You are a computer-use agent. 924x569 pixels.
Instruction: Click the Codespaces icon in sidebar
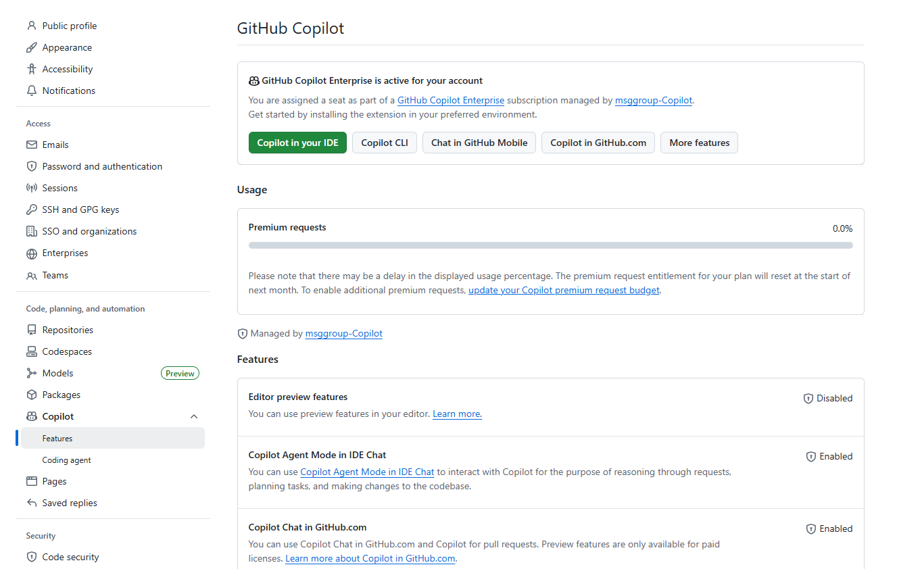click(x=31, y=351)
